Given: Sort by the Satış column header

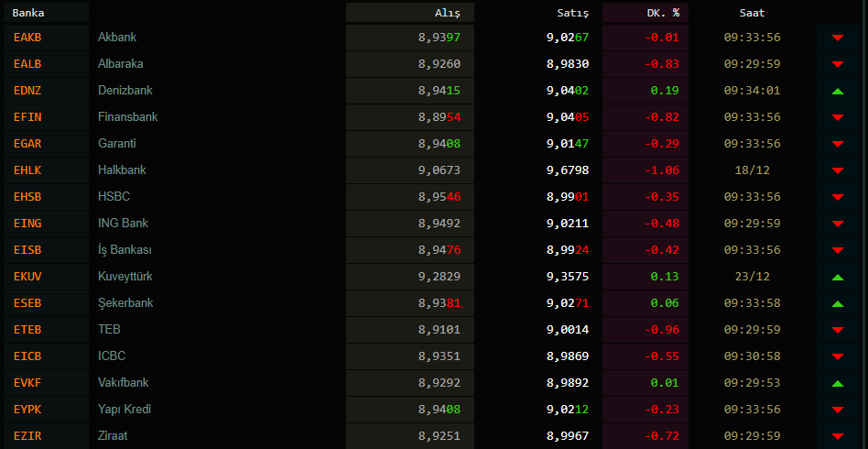Looking at the screenshot, I should tap(573, 13).
